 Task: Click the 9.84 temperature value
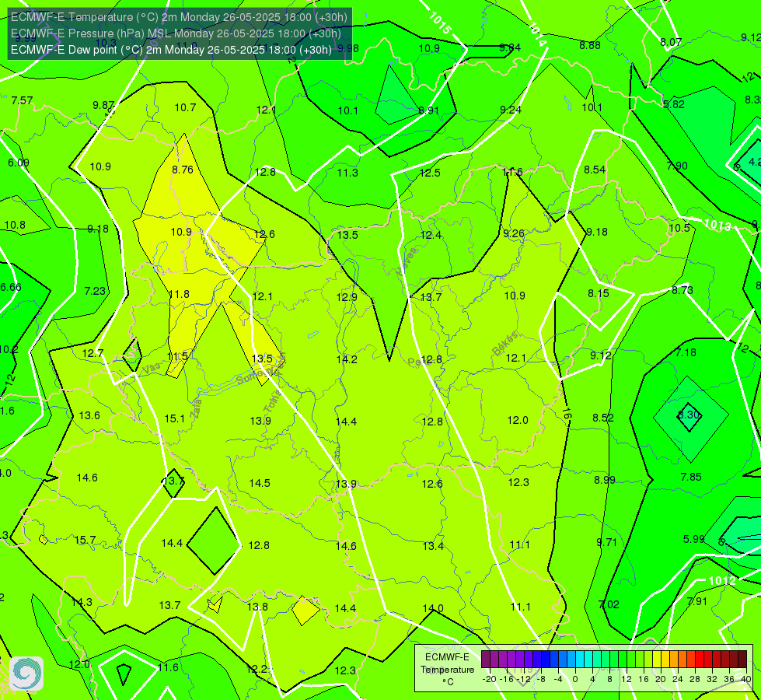click(x=510, y=47)
